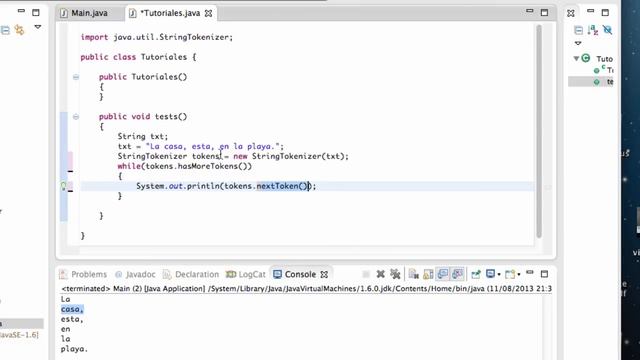Click the selected 'casa,' console output line

tap(72, 309)
